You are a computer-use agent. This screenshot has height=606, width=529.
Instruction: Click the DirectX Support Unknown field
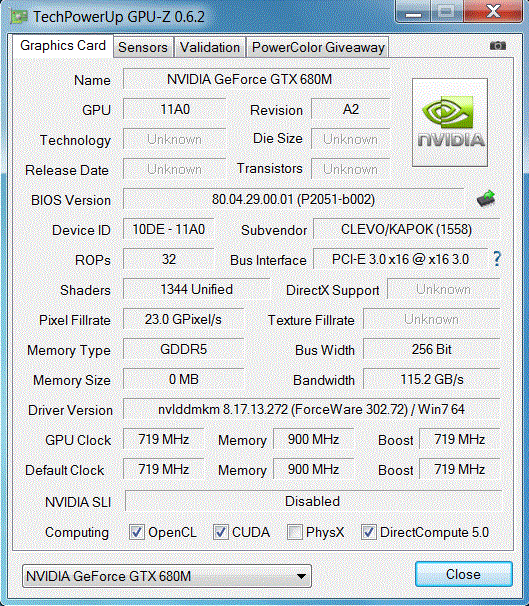pyautogui.click(x=444, y=289)
